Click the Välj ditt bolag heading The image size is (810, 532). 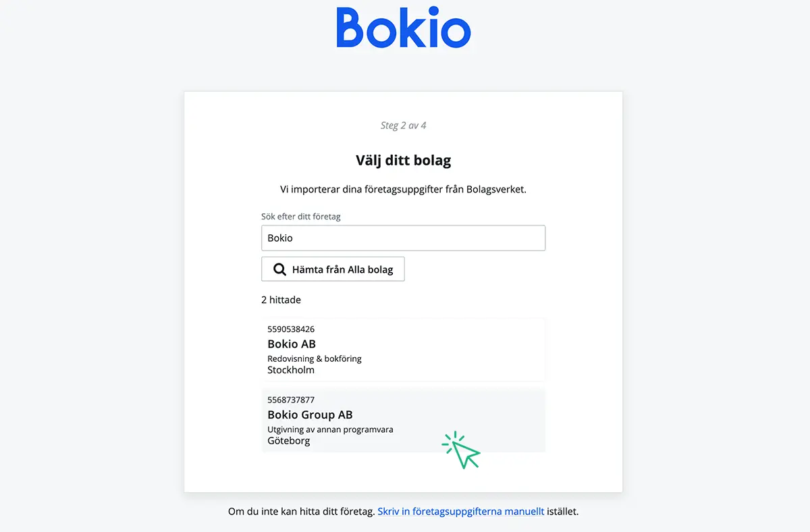tap(404, 161)
